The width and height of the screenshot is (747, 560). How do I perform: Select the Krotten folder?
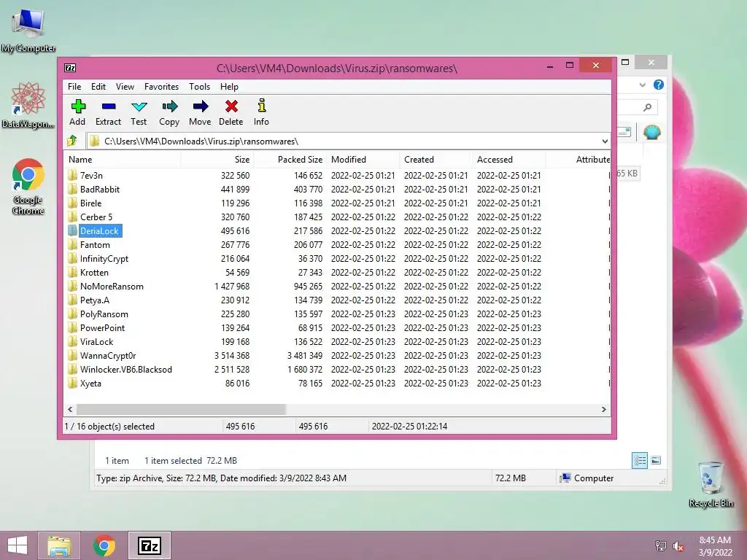pyautogui.click(x=94, y=273)
